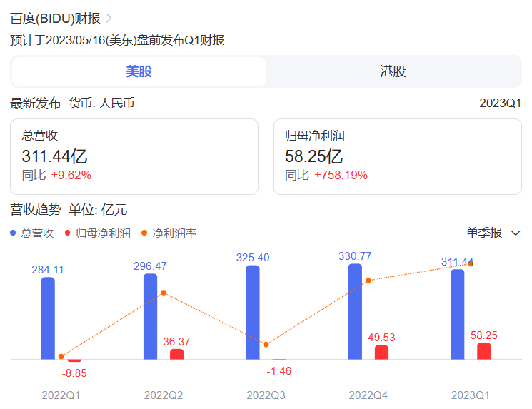
Task: Click the chevron arrow beside 百度(BIDU)财报
Action: [109, 19]
